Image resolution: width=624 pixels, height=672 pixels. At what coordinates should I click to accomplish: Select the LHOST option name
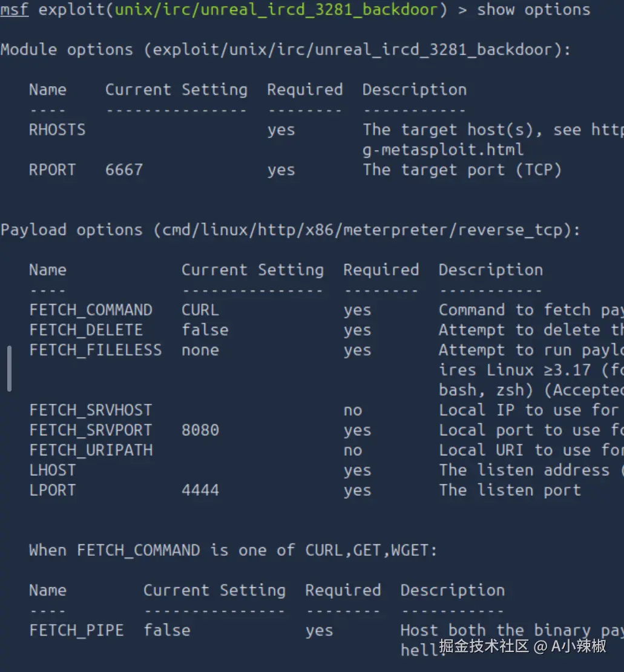pos(53,470)
